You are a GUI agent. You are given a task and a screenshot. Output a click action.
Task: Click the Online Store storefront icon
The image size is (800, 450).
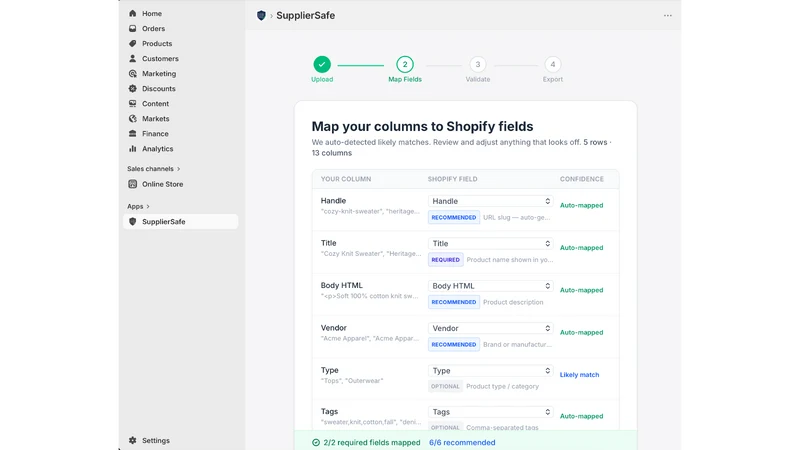tap(133, 184)
